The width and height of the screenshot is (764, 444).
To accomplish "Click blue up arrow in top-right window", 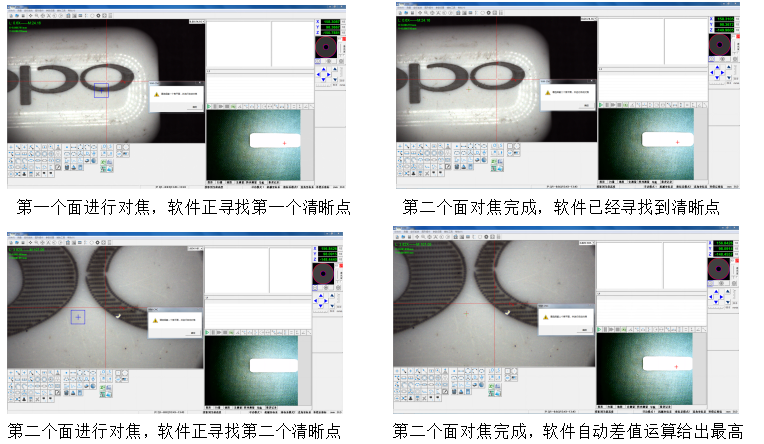I will click(717, 67).
